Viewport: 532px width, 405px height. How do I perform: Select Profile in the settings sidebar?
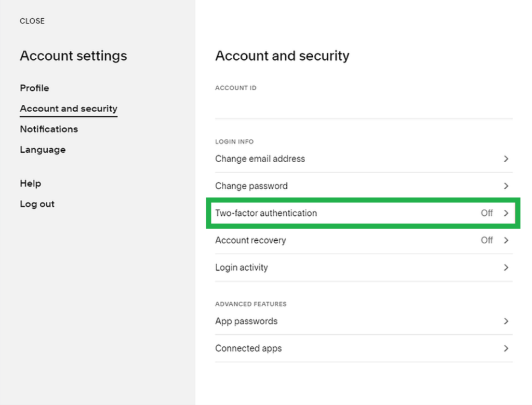click(x=34, y=88)
